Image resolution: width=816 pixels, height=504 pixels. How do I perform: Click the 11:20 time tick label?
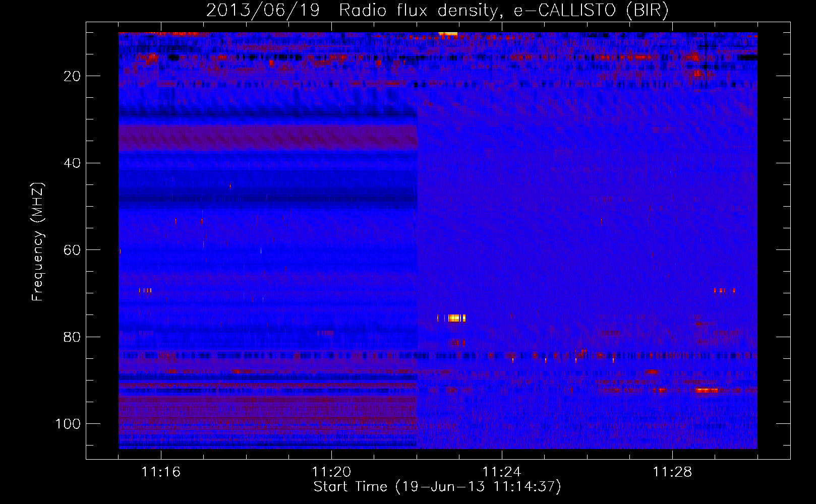point(331,472)
